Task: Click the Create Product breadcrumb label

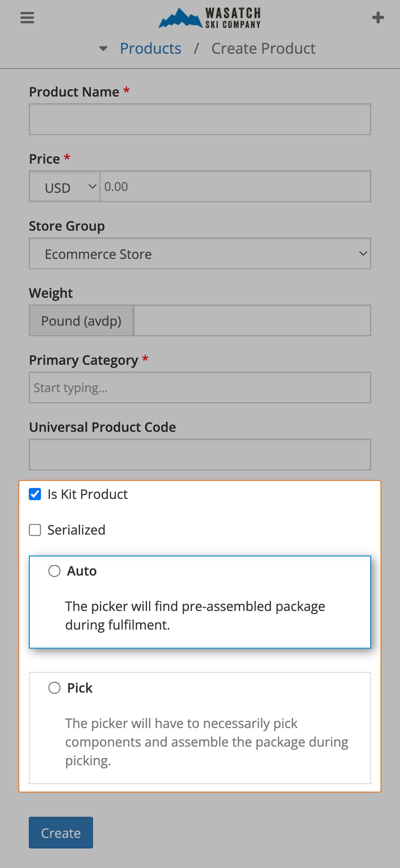Action: (x=263, y=48)
